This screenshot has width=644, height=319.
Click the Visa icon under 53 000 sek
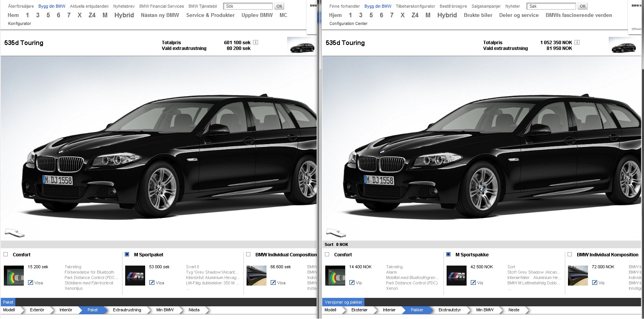coord(152,282)
